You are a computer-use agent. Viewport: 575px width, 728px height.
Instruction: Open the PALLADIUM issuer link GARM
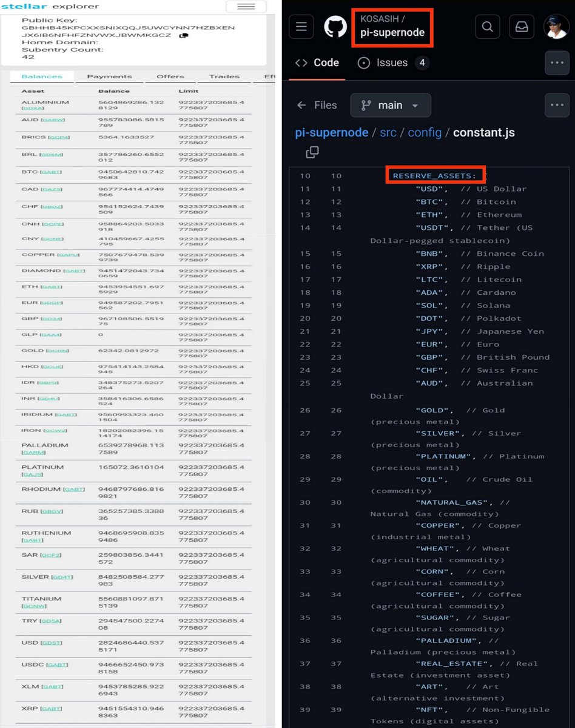33,453
